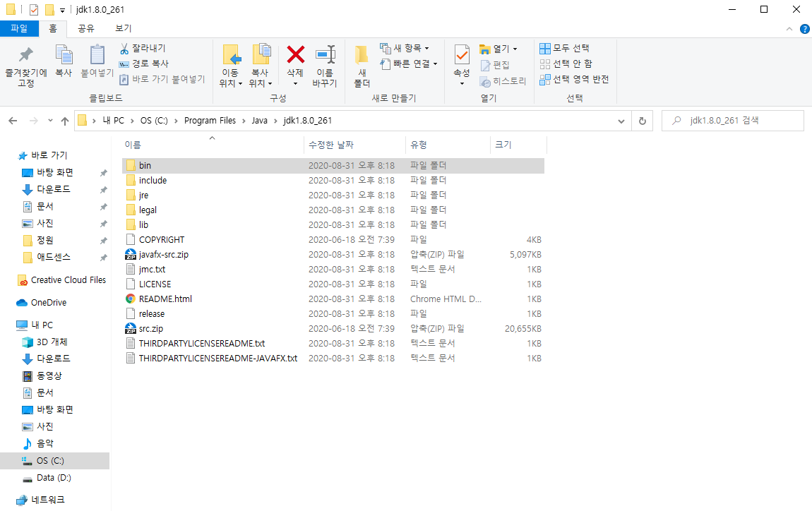Screen dimensions: 812x511
Task: Click 'Java' breadcrumb in address bar
Action: click(259, 121)
